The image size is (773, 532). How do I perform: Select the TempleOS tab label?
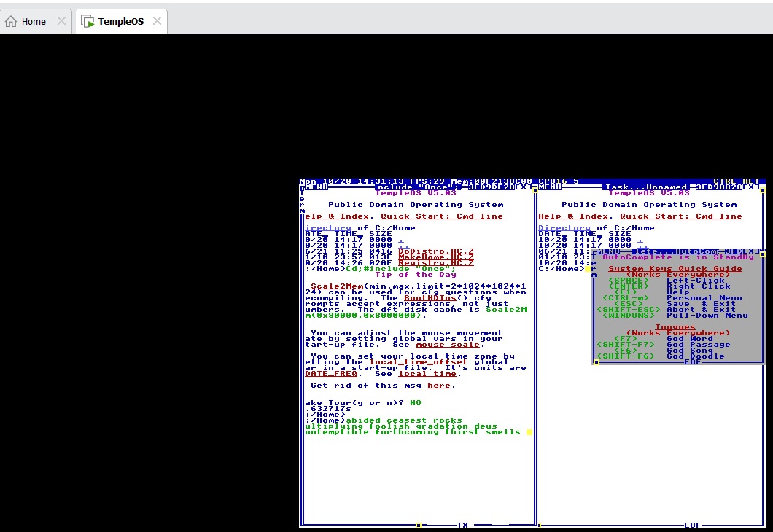pos(121,21)
